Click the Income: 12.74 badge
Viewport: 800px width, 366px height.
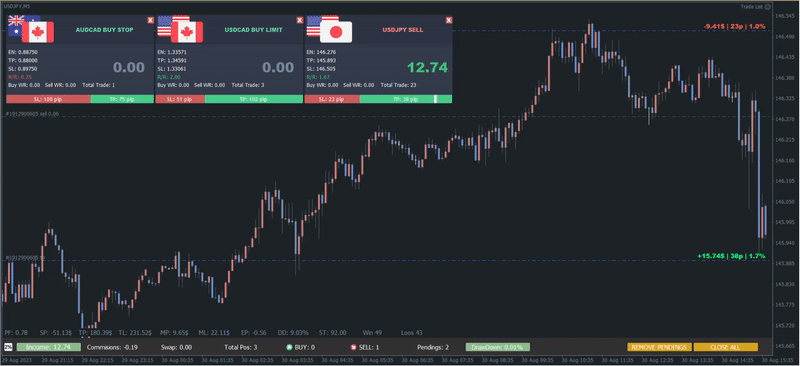(x=48, y=347)
